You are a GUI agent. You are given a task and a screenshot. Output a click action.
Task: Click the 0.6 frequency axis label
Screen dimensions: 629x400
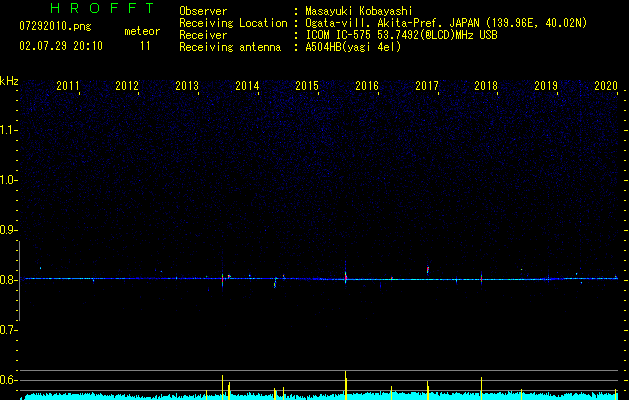(x=8, y=380)
